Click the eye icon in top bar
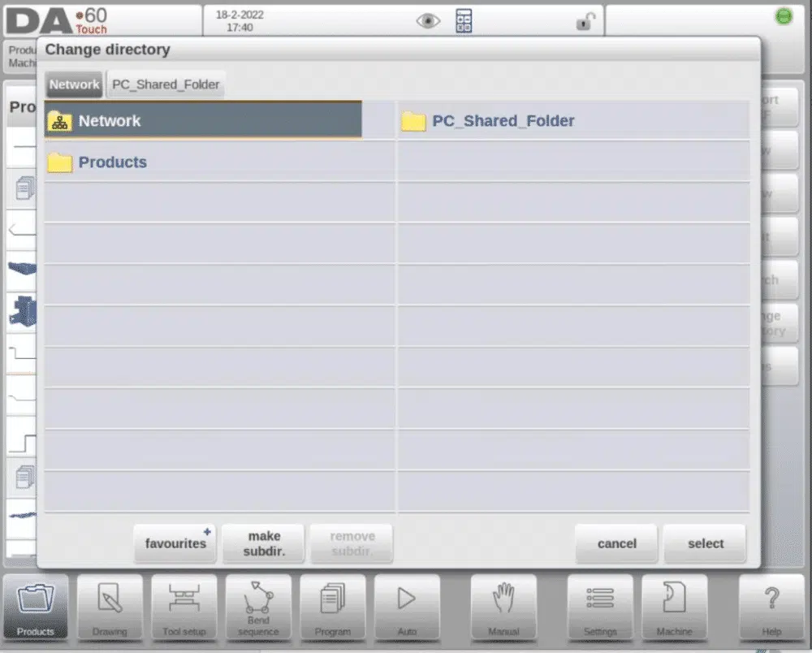The image size is (812, 653). 428,21
